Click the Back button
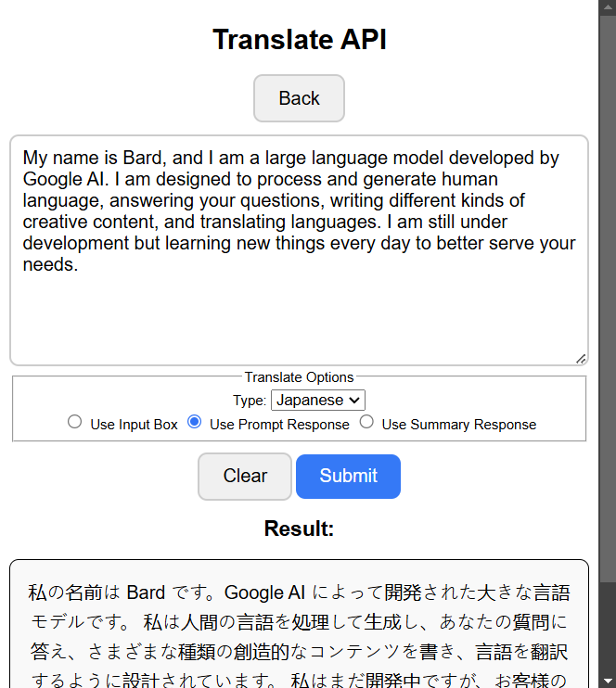Screen dimensions: 616x688 click(x=299, y=98)
